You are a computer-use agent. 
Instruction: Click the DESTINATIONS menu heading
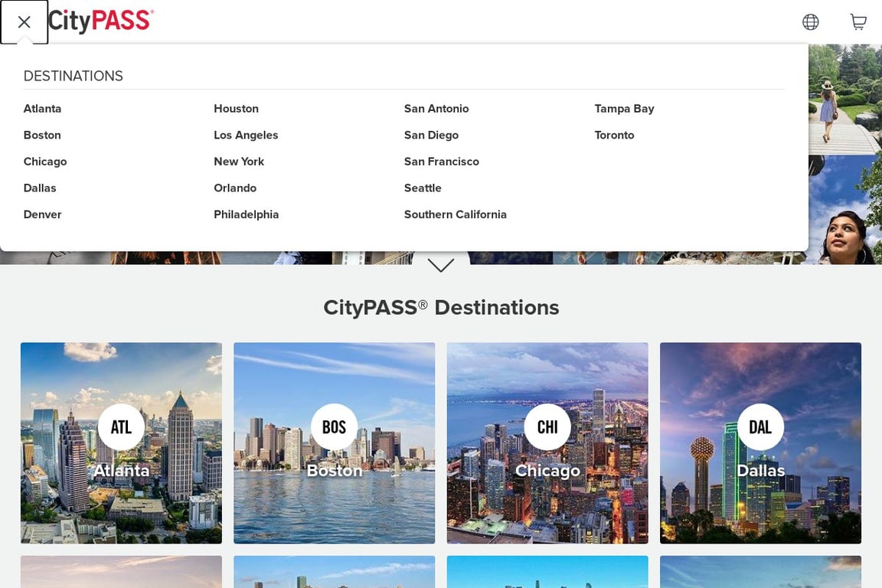[73, 76]
